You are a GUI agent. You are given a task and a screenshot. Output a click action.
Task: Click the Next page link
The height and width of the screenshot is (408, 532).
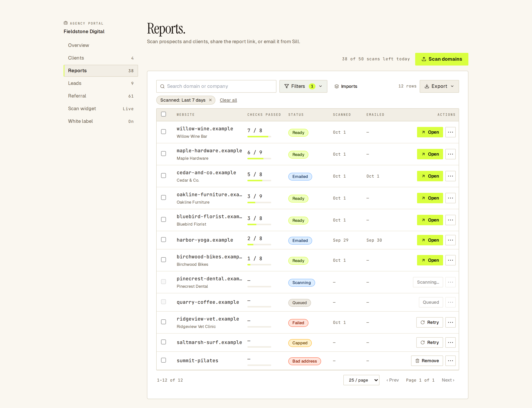pyautogui.click(x=448, y=380)
